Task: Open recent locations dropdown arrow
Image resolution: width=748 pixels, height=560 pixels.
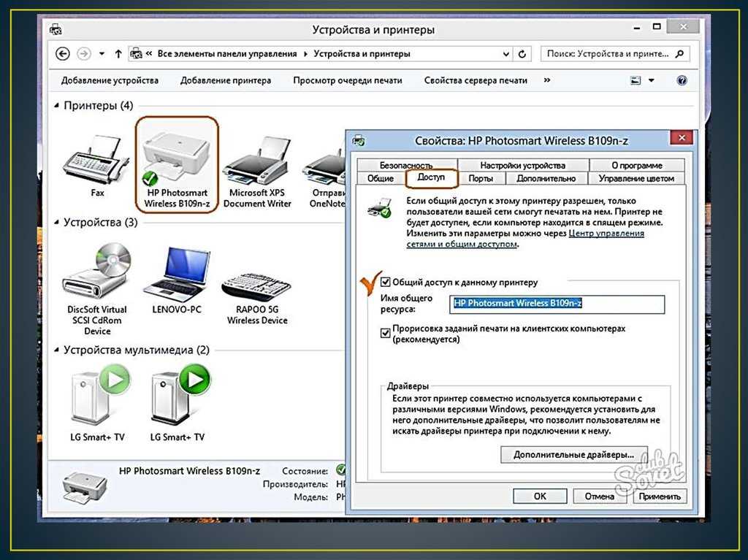Action: click(102, 54)
